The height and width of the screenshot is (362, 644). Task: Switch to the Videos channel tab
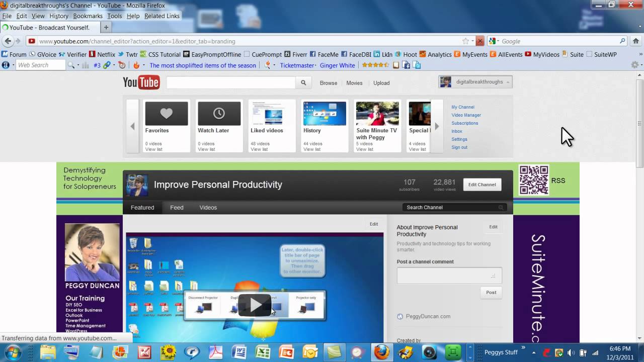[208, 208]
